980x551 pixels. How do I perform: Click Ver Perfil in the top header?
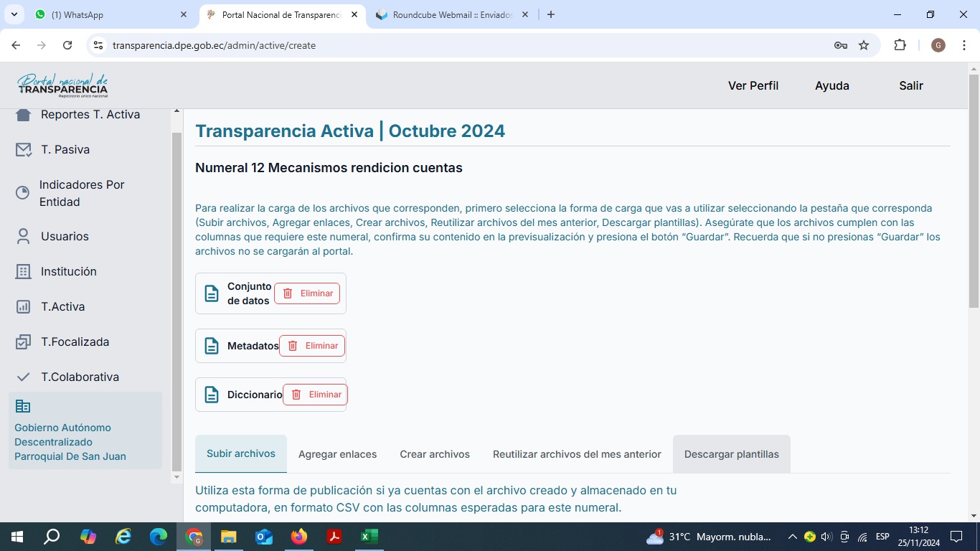pyautogui.click(x=753, y=85)
